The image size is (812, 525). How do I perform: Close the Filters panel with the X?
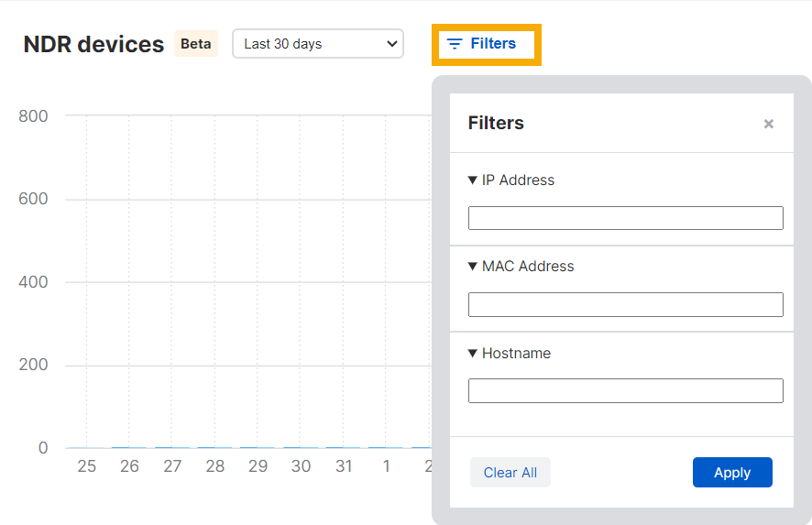[768, 124]
